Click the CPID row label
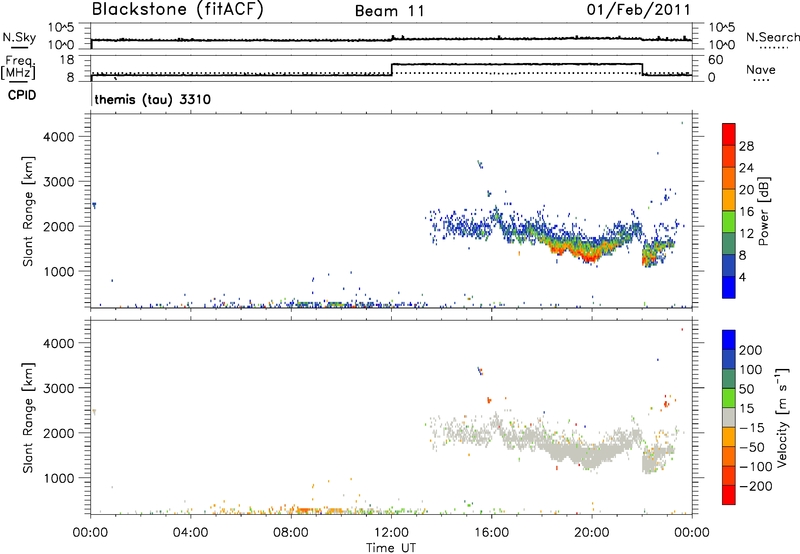Screen dimensions: 800x554 tap(22, 95)
